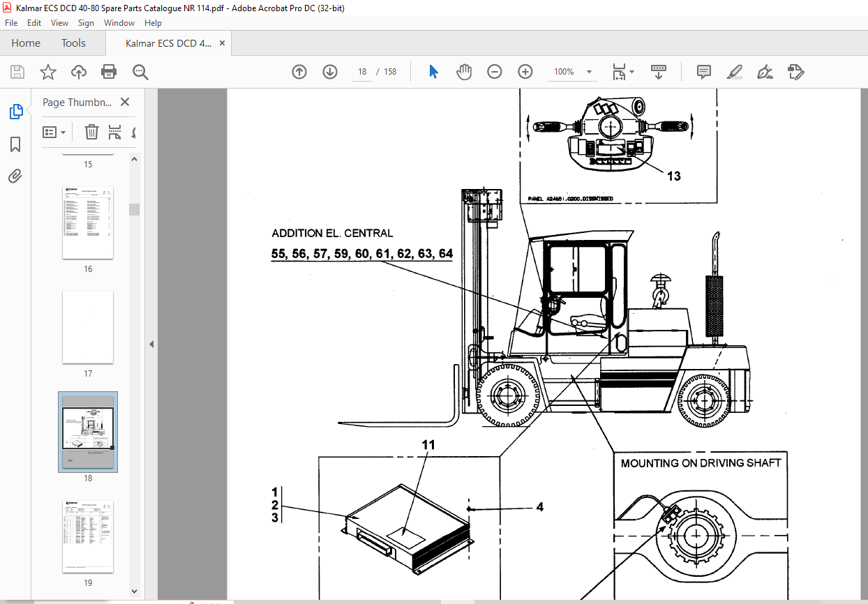
Task: Upload file to cloud icon
Action: [79, 72]
